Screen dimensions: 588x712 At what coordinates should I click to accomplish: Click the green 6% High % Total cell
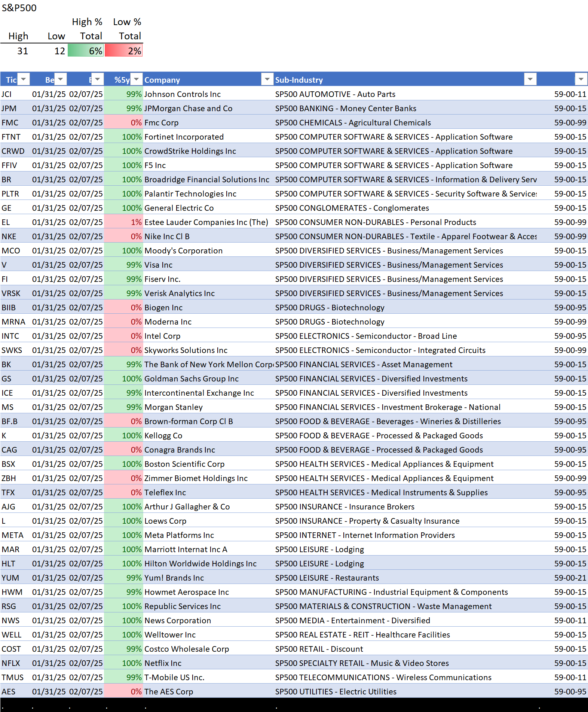click(86, 51)
